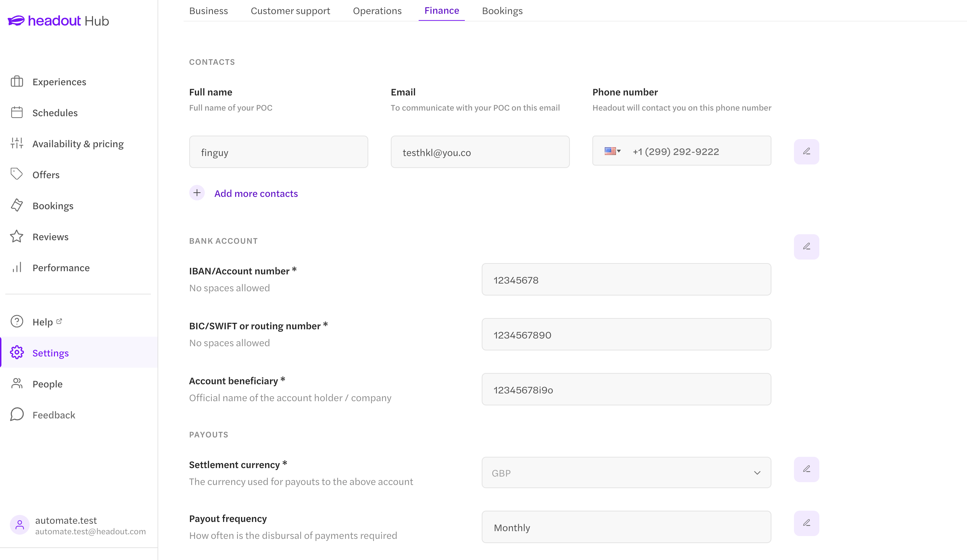This screenshot has height=560, width=967.
Task: Edit the Bank Account section
Action: click(x=807, y=247)
